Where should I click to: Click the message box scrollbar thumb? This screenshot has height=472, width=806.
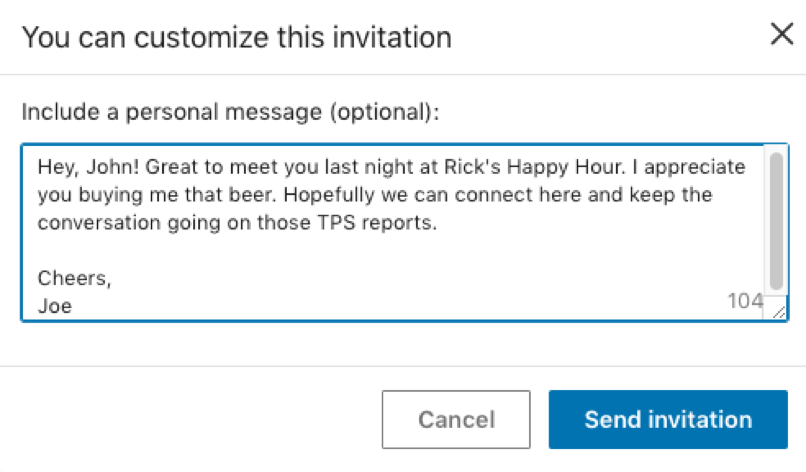776,220
